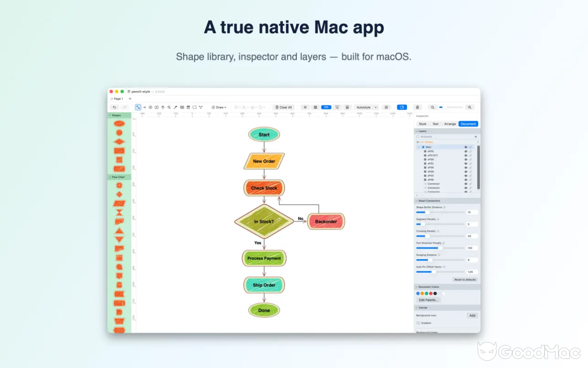Select the text box tool icon
The width and height of the screenshot is (588, 368).
pyautogui.click(x=157, y=107)
